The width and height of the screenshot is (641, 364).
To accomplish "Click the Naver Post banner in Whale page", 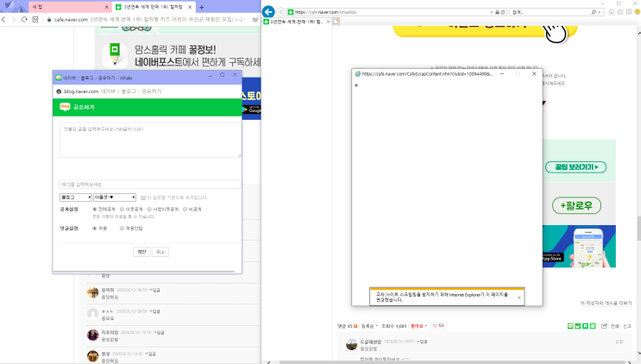I will (179, 54).
